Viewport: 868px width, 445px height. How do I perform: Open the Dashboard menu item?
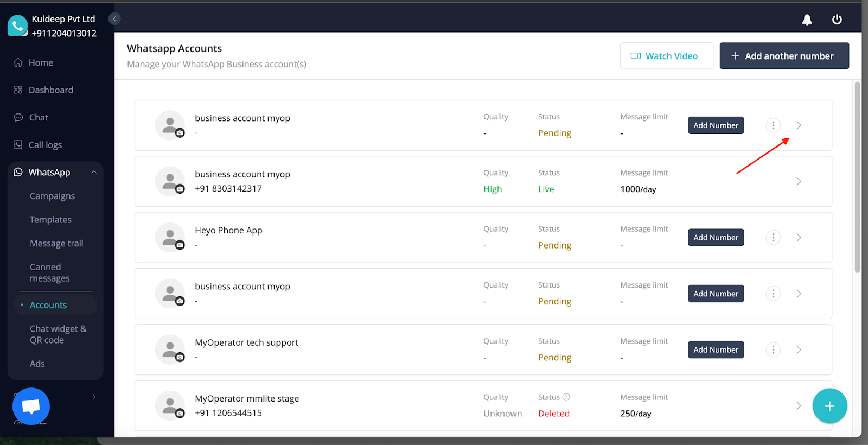[x=50, y=90]
